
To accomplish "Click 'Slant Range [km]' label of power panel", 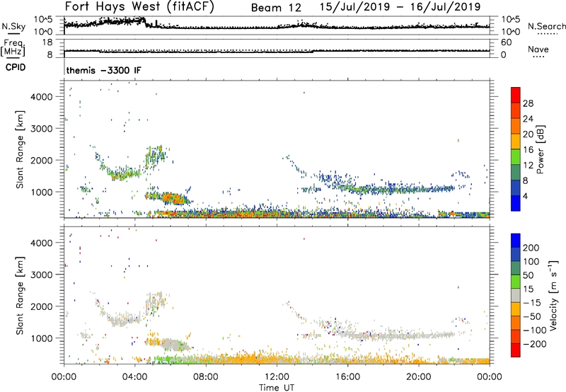I will pyautogui.click(x=20, y=149).
